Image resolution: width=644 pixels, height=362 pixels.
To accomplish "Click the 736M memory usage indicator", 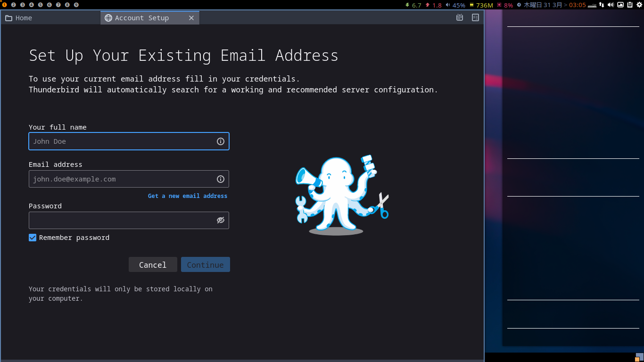I will pos(481,5).
